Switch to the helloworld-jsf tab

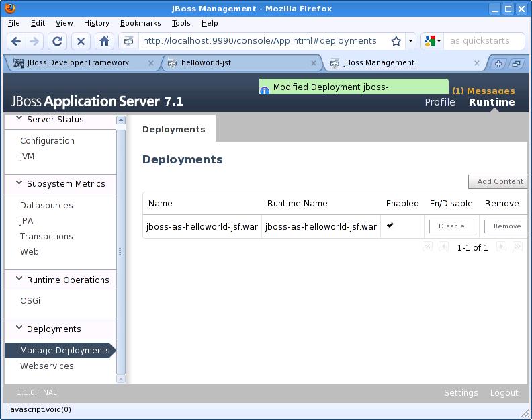tap(238, 62)
